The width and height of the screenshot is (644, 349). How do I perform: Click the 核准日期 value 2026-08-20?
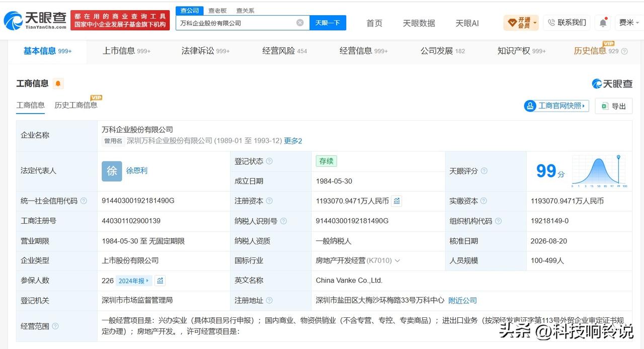[x=548, y=241]
